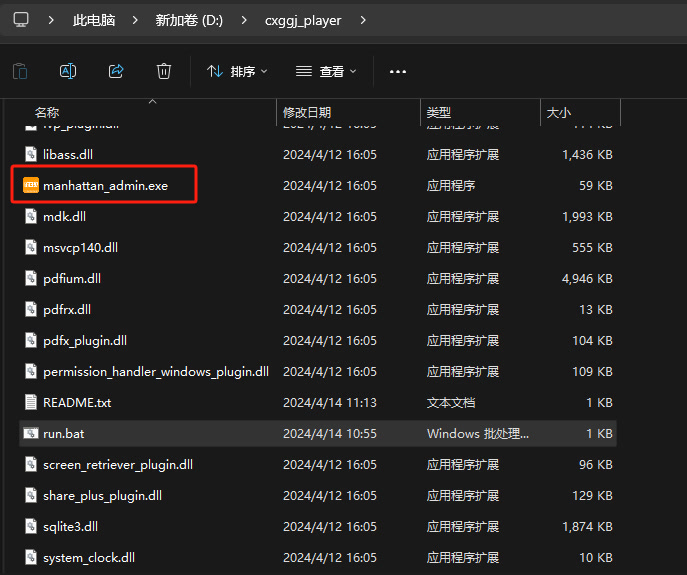Select file name screen_retriever_plugin.dll
Image resolution: width=687 pixels, height=575 pixels.
tap(118, 465)
